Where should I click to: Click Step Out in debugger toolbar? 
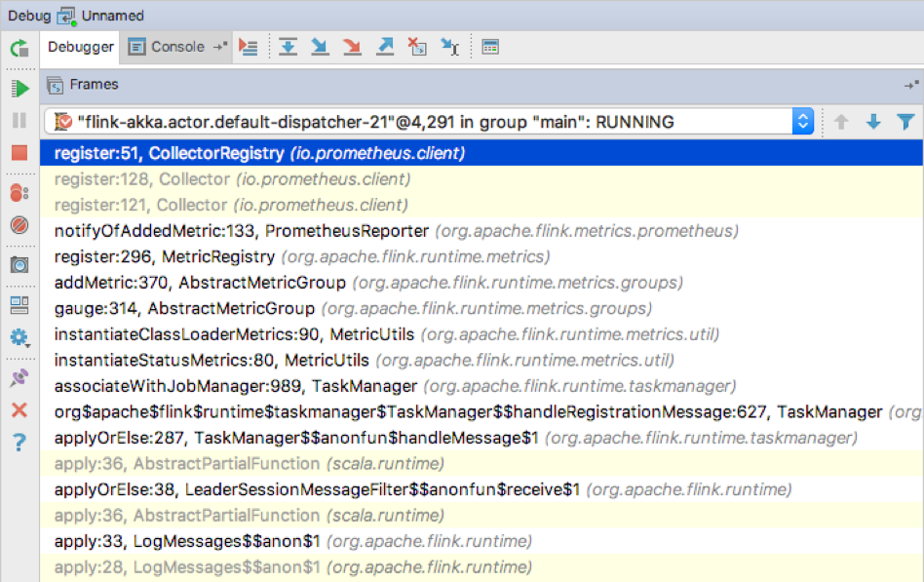385,47
